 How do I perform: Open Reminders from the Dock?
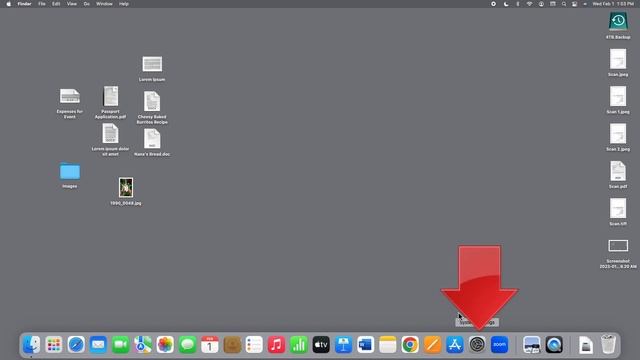(254, 345)
